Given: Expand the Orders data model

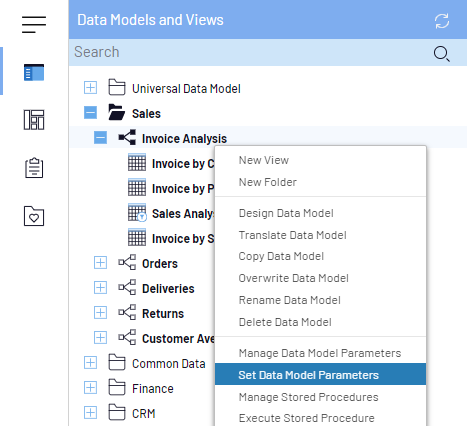Looking at the screenshot, I should point(100,263).
